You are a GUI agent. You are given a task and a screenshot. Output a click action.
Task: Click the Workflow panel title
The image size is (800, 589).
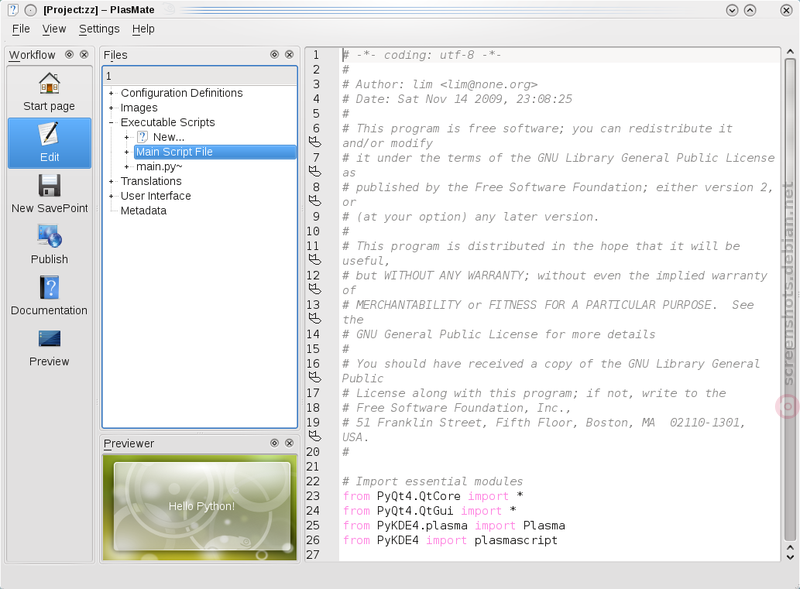(x=32, y=55)
